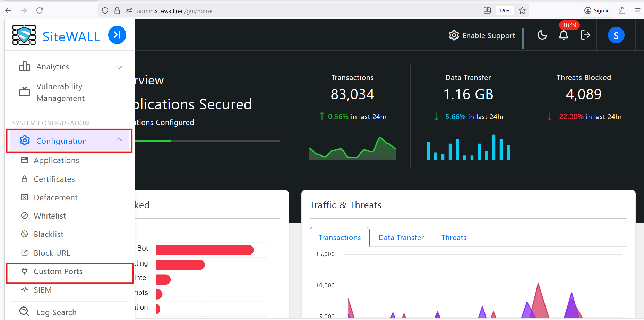Go to Certificates page

[x=54, y=179]
